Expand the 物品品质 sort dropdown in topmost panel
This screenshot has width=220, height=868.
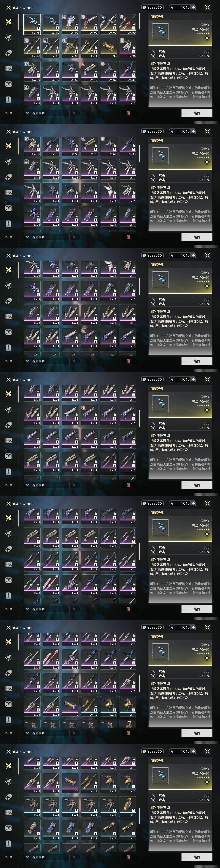(46, 113)
